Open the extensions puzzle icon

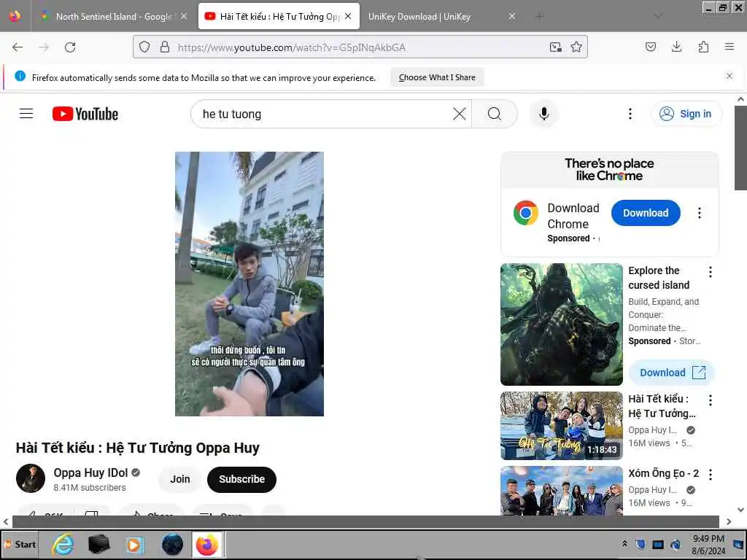pyautogui.click(x=703, y=47)
